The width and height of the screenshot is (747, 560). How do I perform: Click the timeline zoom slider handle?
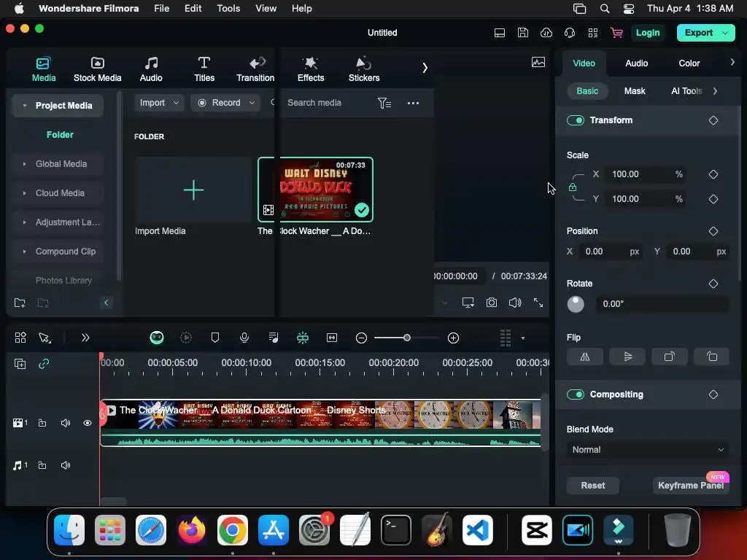pos(407,338)
